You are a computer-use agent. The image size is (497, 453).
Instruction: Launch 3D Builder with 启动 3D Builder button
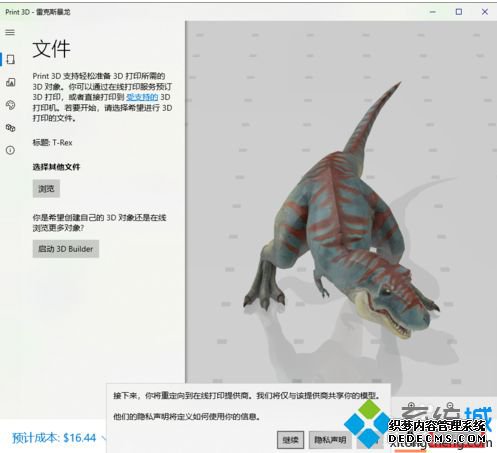click(x=66, y=249)
